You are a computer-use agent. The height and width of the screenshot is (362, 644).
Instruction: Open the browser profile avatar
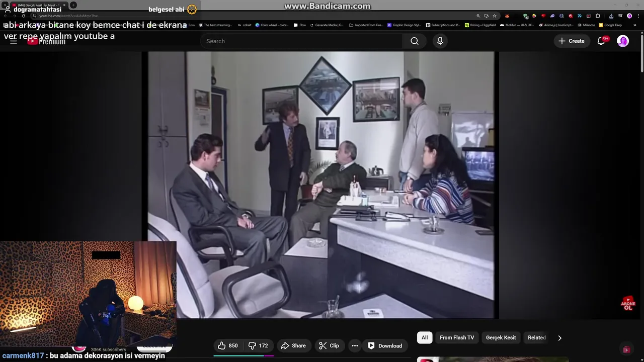click(629, 16)
